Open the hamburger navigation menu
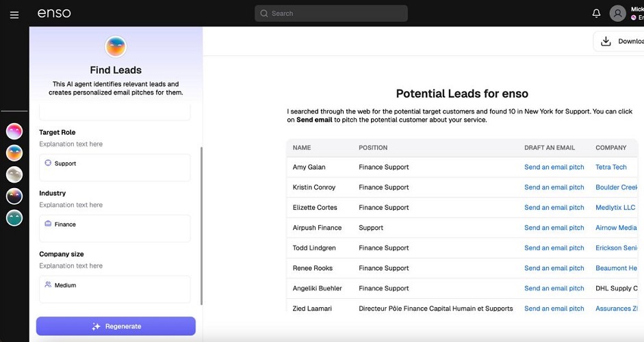 (14, 15)
